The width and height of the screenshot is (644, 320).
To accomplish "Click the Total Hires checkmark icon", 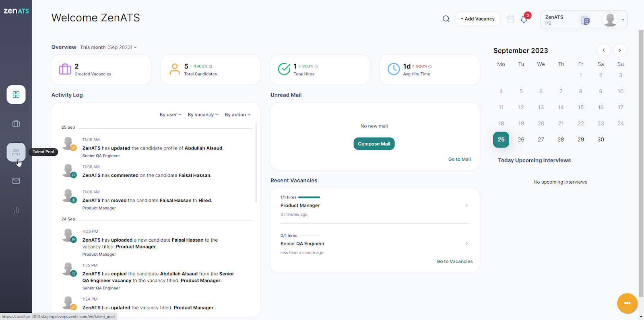I will [284, 69].
